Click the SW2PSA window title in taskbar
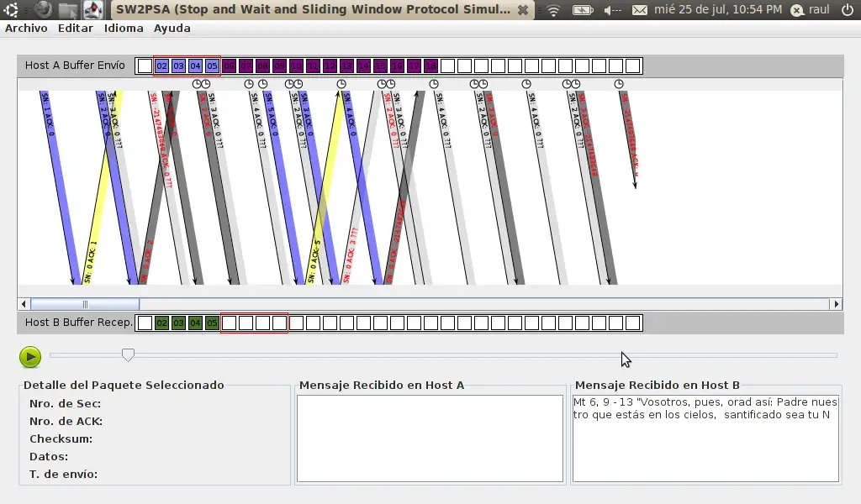This screenshot has height=504, width=861. 313,9
